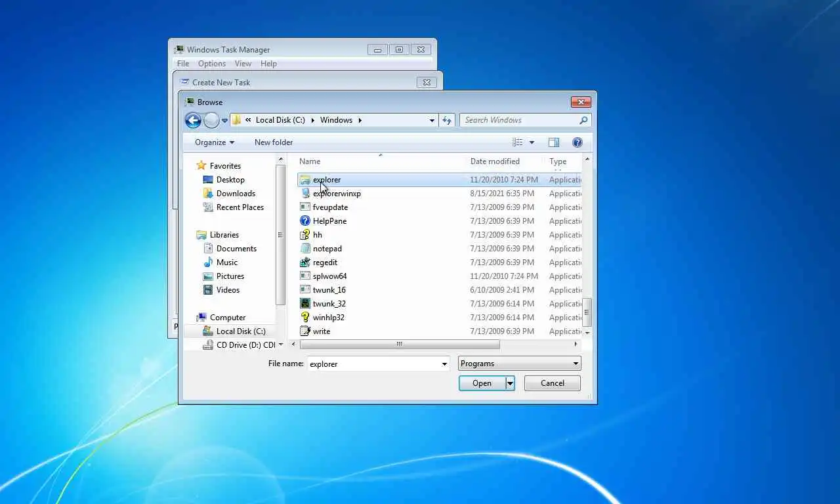
Task: Expand the arrow after Windows in address bar
Action: pos(360,120)
